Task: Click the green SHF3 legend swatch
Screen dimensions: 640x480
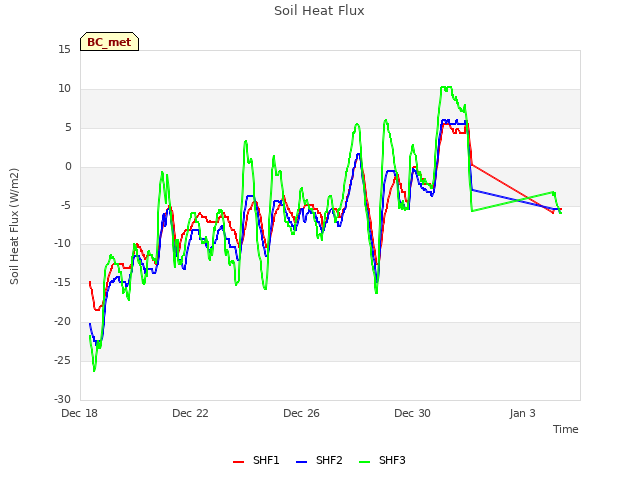Action: click(x=364, y=462)
